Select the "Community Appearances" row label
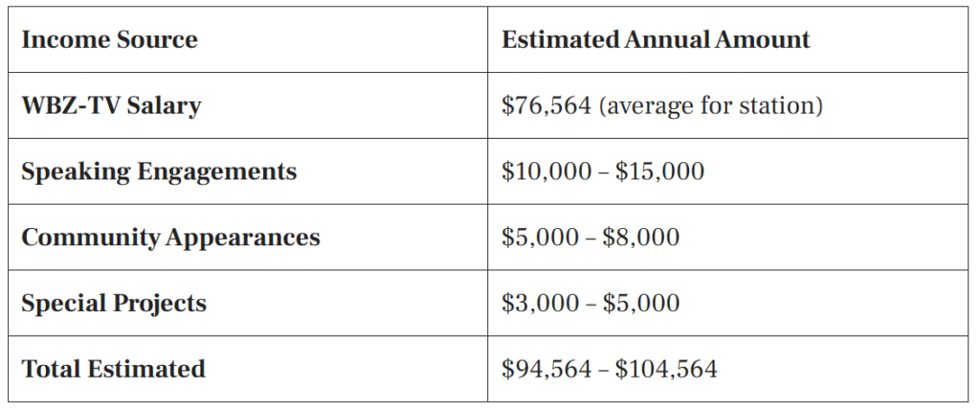 [170, 238]
